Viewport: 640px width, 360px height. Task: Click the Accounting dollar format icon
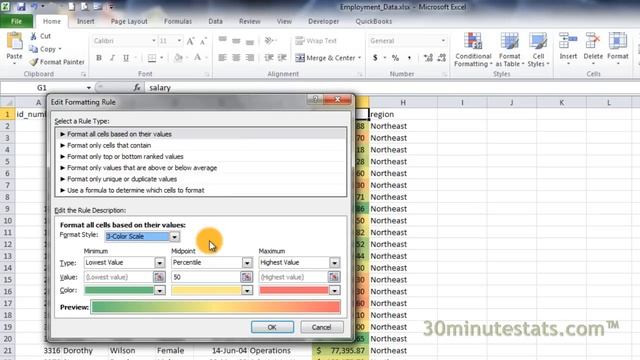pos(375,58)
